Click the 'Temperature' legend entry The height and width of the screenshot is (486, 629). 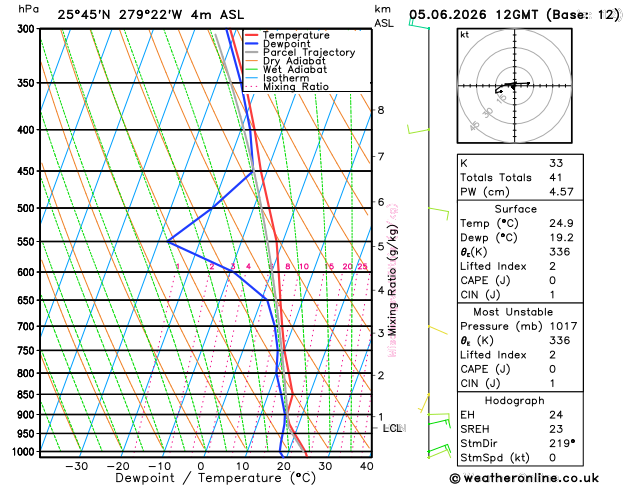[296, 35]
